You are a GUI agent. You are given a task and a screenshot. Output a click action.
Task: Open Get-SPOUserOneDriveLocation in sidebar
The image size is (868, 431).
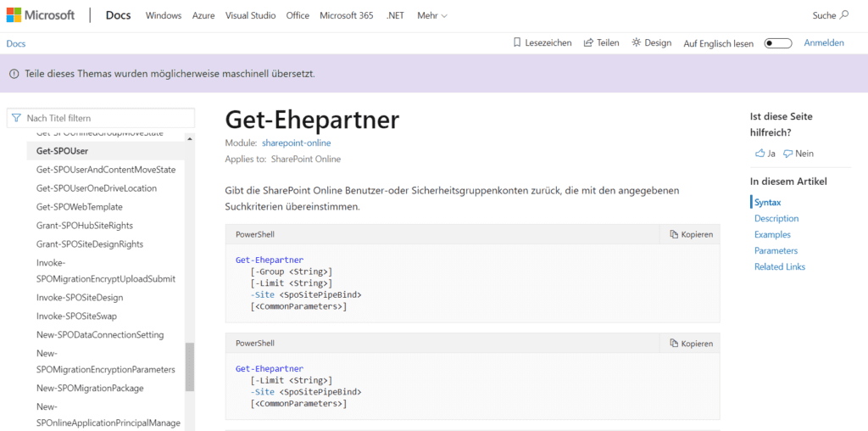click(x=97, y=188)
